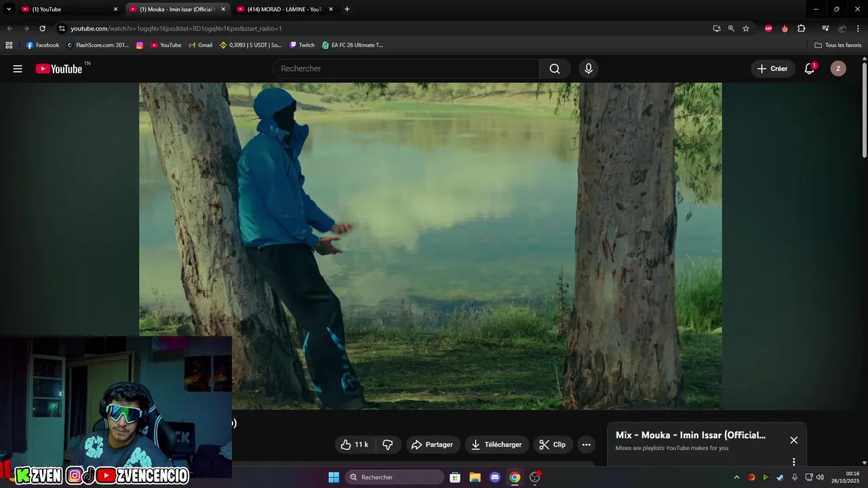
Task: Open the YouTube guide hamburger menu
Action: 18,68
